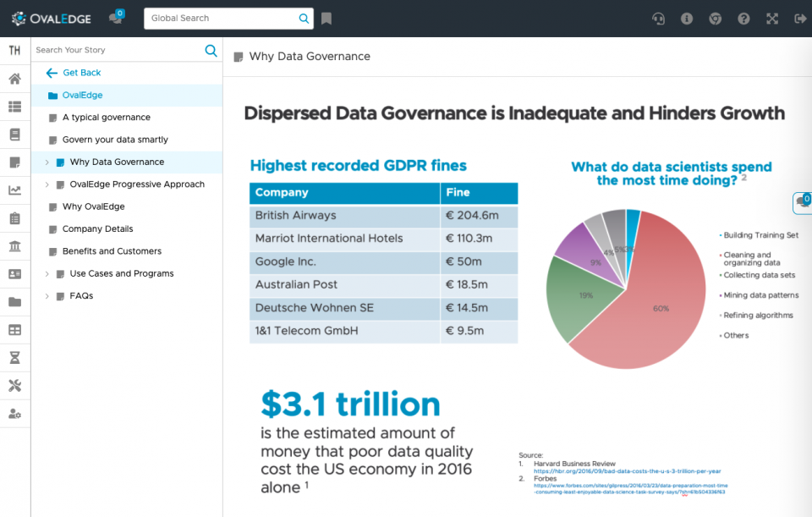Screen dimensions: 812x517
Task: Expand the Why Data Governance node
Action: tap(47, 162)
